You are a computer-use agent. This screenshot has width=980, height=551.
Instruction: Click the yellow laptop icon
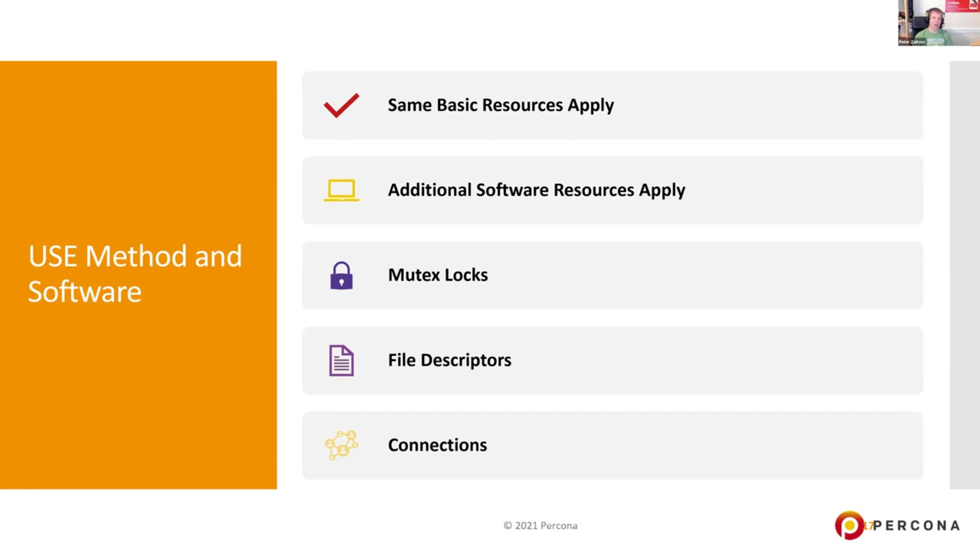pos(341,190)
